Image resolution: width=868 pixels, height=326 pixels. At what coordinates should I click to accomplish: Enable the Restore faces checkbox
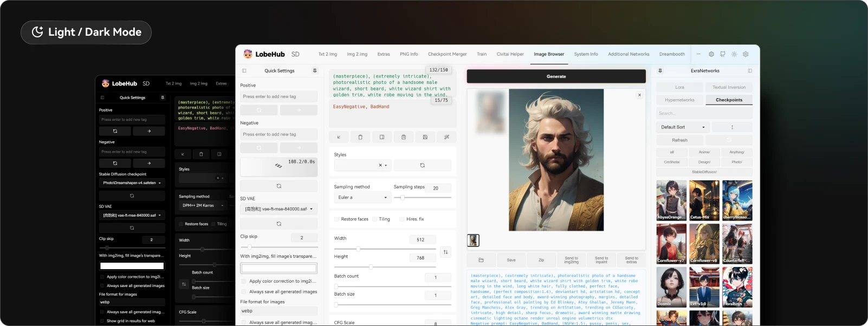(x=337, y=219)
